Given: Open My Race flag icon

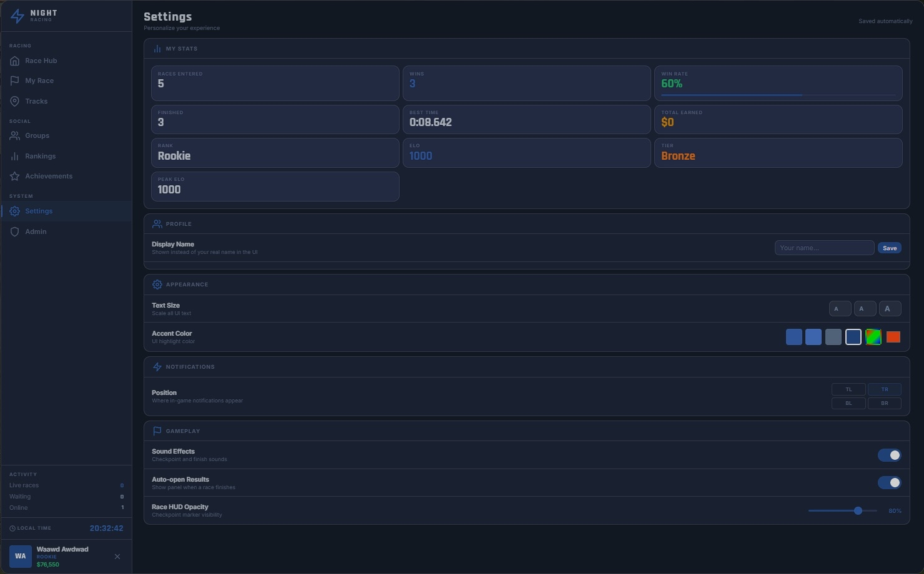Looking at the screenshot, I should tap(15, 80).
